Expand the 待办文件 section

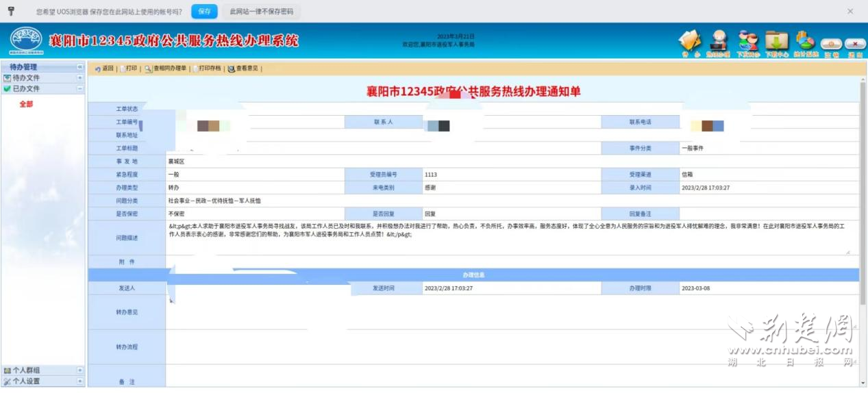click(x=80, y=78)
